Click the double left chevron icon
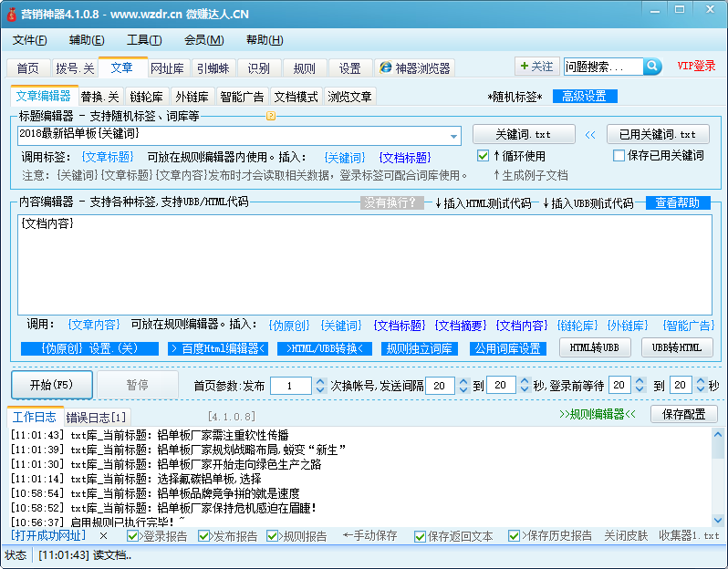Viewport: 728px width, 569px height. point(590,135)
